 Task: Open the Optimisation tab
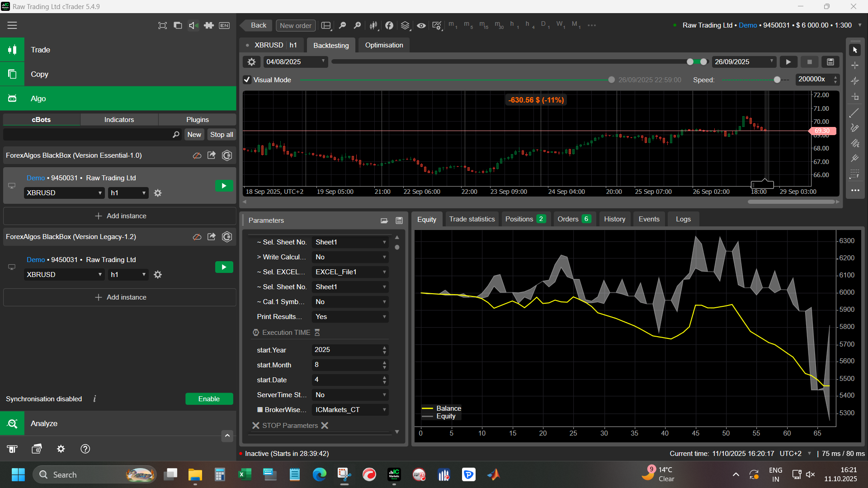(x=384, y=45)
